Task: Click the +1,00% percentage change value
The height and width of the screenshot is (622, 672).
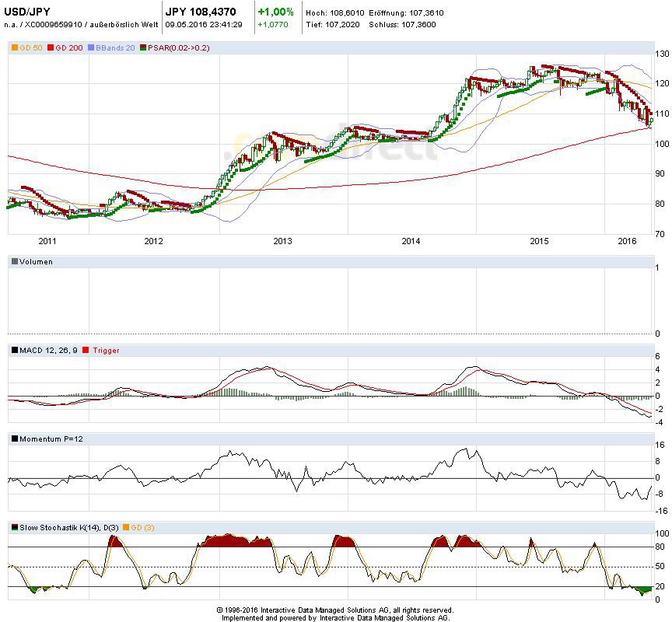Action: coord(275,12)
